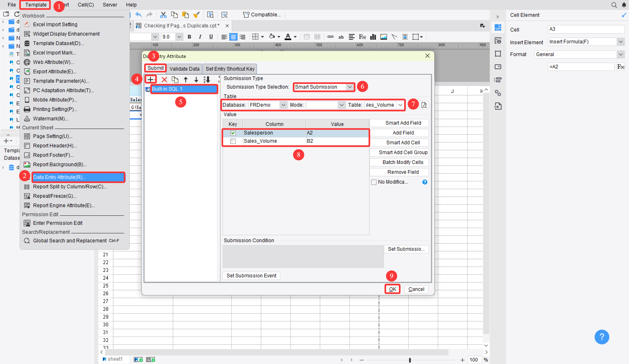This screenshot has width=629, height=364.
Task: Open the Database dropdown showing FRDemo
Action: pyautogui.click(x=283, y=105)
